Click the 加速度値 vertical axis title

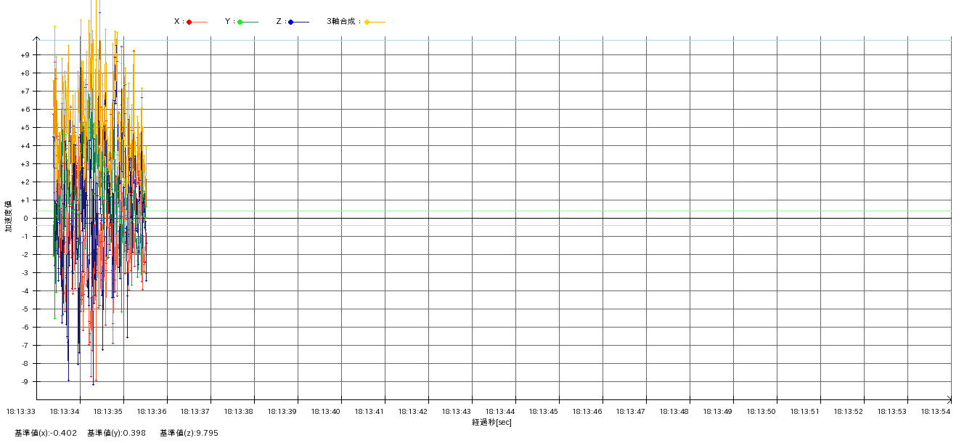(9, 216)
